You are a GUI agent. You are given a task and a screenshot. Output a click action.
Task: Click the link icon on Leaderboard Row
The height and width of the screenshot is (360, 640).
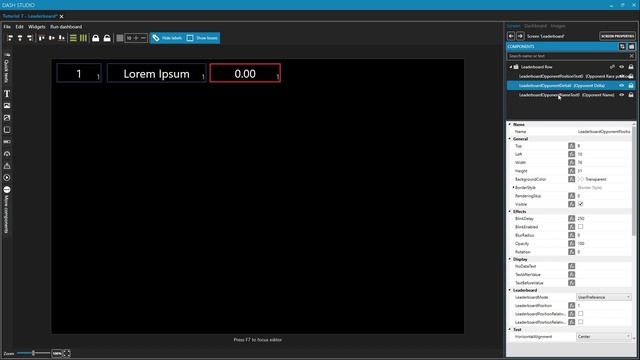pyautogui.click(x=612, y=67)
